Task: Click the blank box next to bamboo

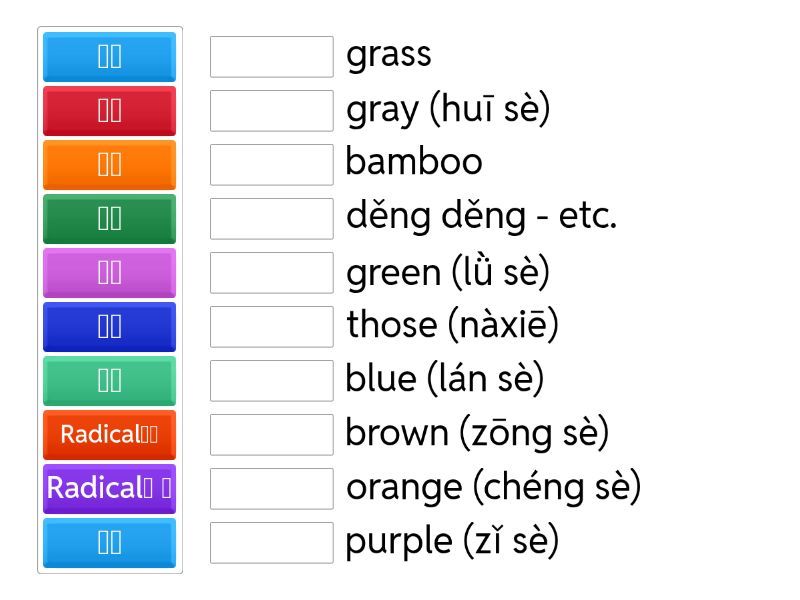Action: (271, 164)
